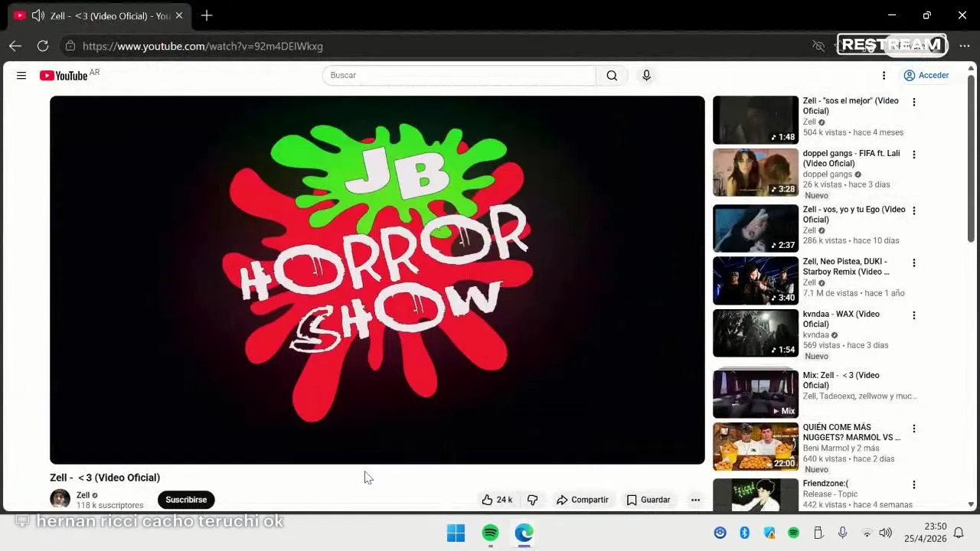Viewport: 980px width, 551px height.
Task: Open more actions under the video
Action: [695, 500]
